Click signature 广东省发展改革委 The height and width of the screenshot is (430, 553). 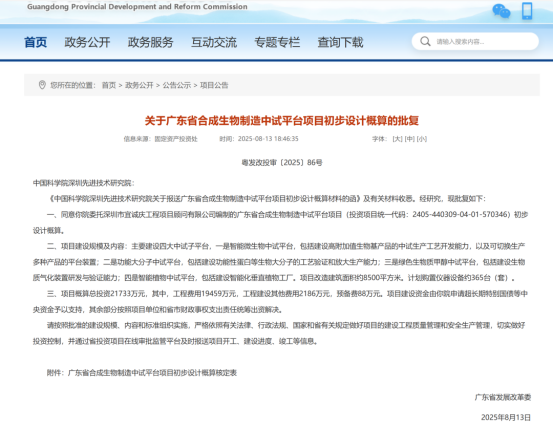tap(503, 398)
